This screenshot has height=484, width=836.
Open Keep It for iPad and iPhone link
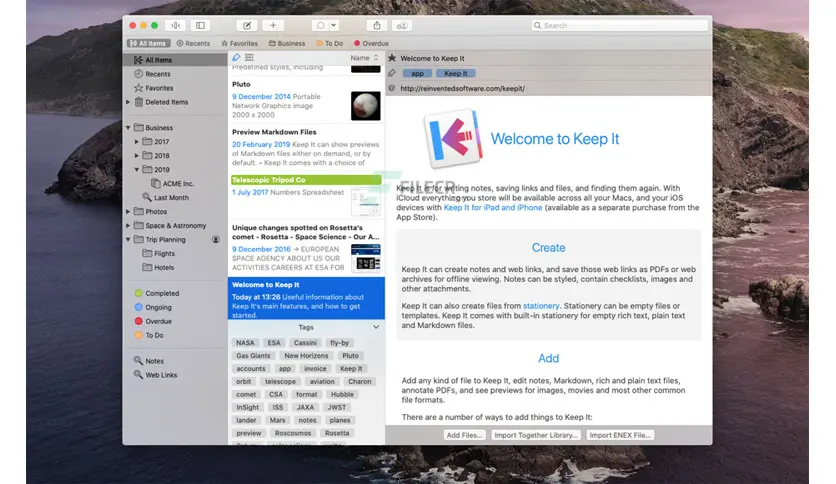coord(491,207)
